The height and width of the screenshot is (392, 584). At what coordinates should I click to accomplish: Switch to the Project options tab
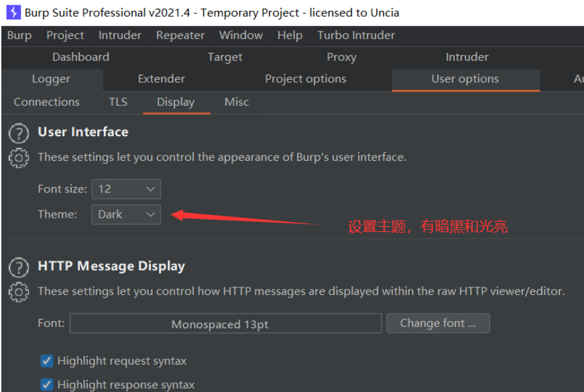305,79
